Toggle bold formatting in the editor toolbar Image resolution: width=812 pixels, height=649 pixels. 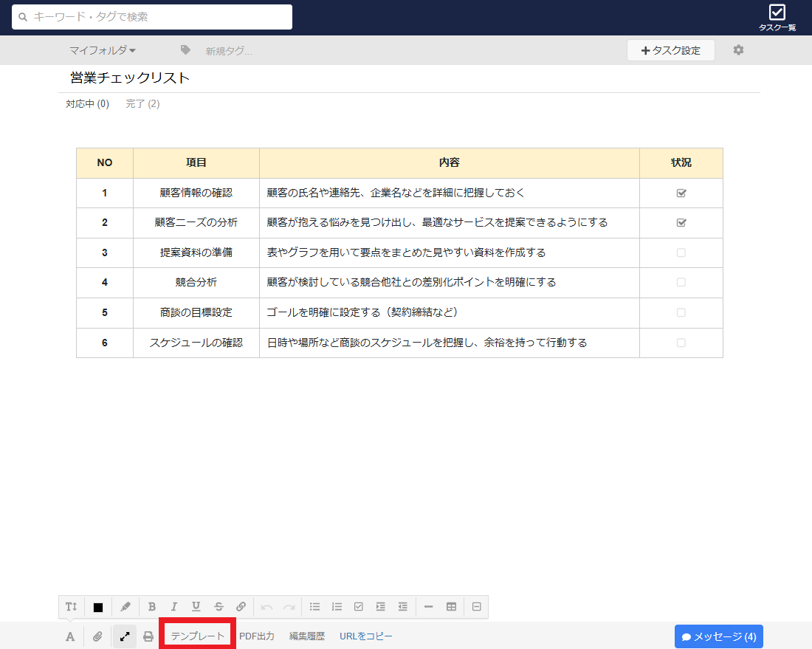click(x=151, y=606)
